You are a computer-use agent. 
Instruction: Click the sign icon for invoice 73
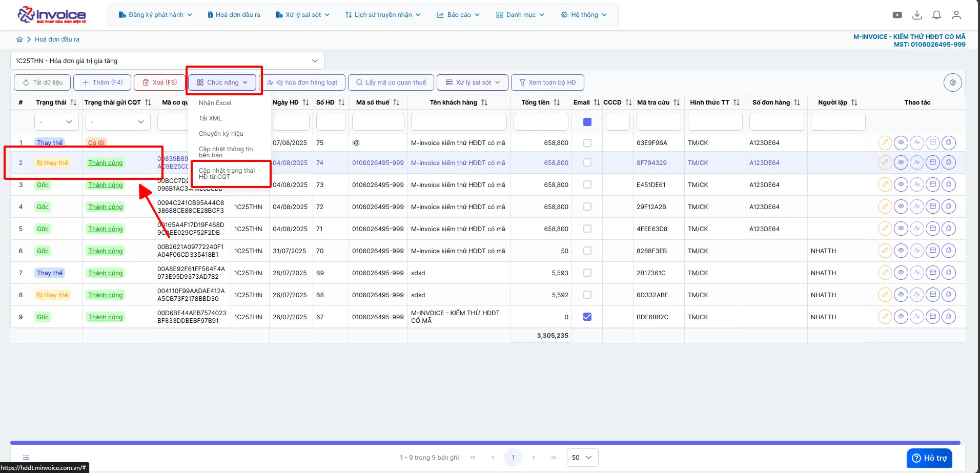click(916, 184)
